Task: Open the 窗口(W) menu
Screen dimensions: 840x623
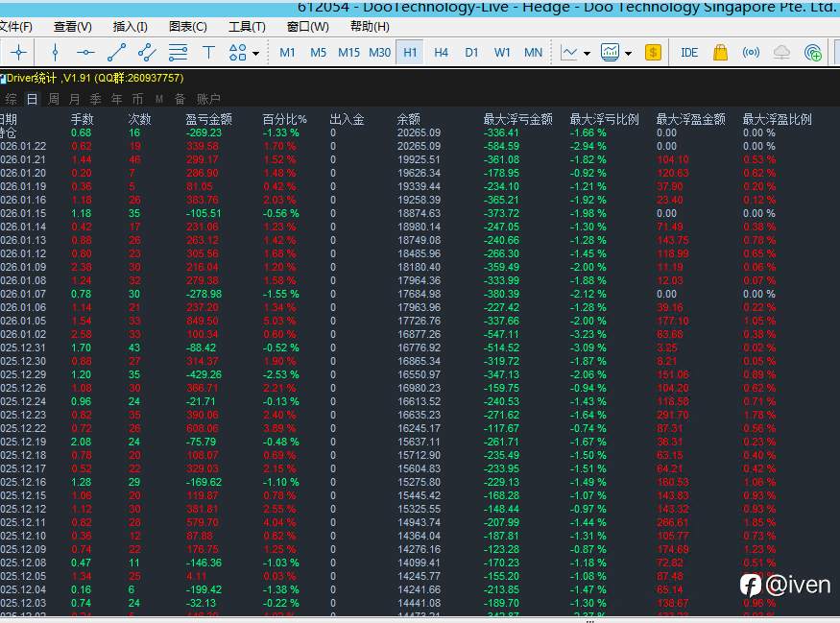Action: tap(308, 27)
